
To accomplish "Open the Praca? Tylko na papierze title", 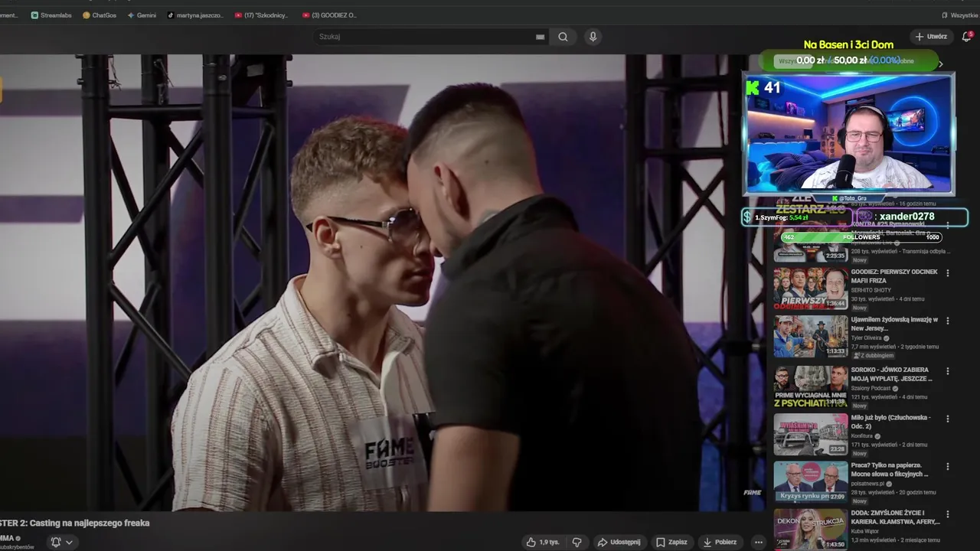I will coord(890,469).
